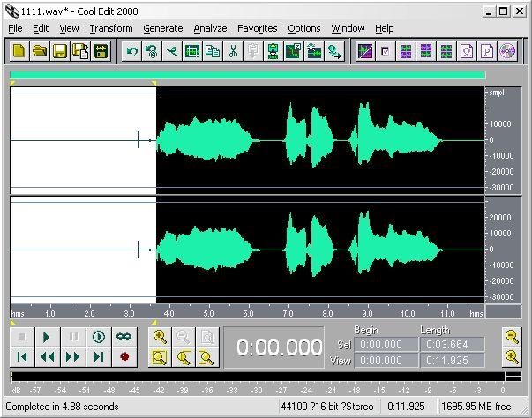This screenshot has width=532, height=418.
Task: Click the Sel Length field 0:03.664
Action: (453, 345)
